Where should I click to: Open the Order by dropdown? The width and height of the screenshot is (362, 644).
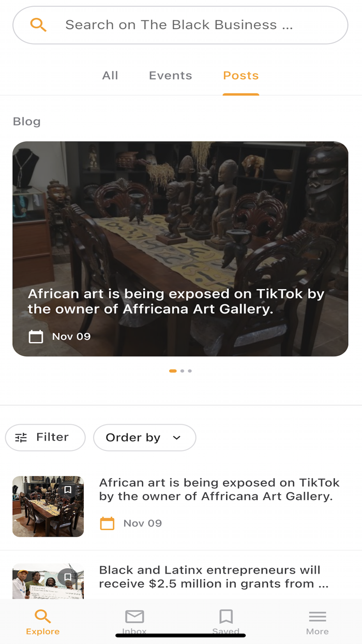click(x=144, y=437)
